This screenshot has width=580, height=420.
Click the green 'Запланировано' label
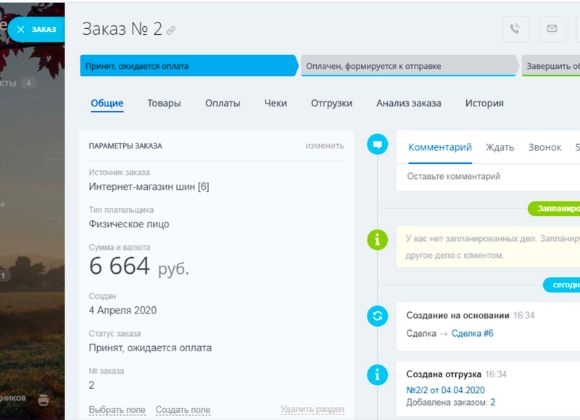pyautogui.click(x=554, y=209)
